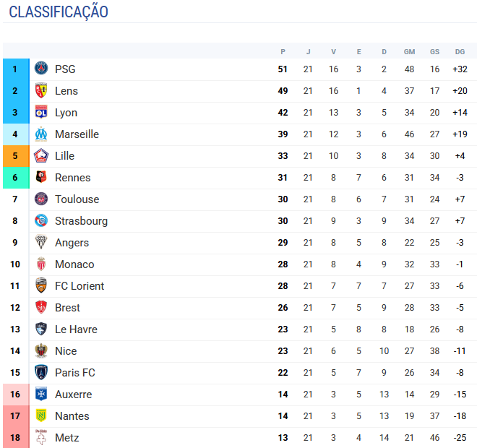
Task: Open the Strasbourg team link
Action: pyautogui.click(x=81, y=221)
